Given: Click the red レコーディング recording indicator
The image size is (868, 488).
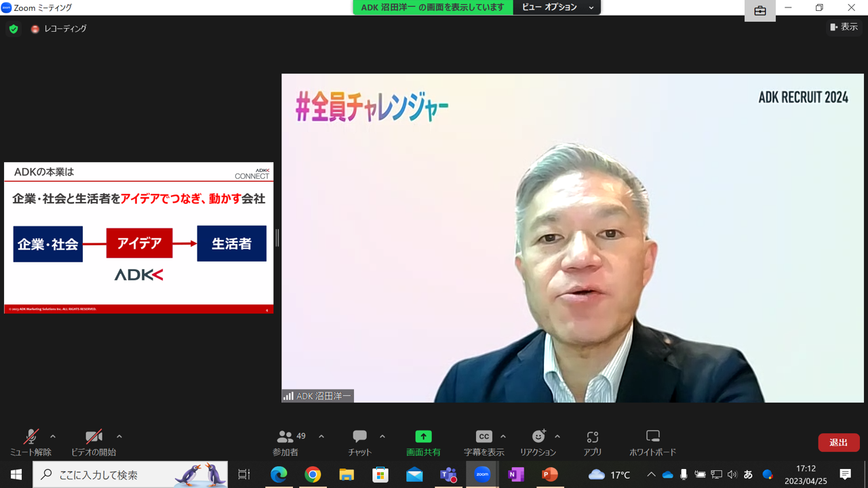Looking at the screenshot, I should [58, 29].
